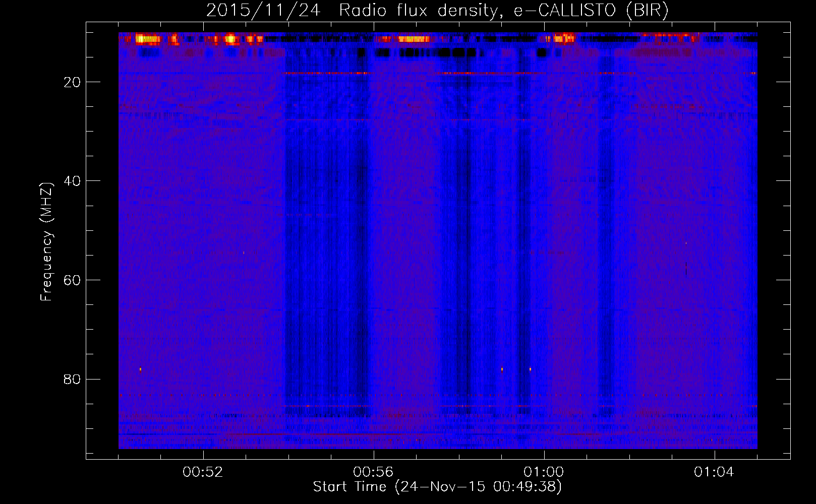Click the 40 frequency tick label
816x504 pixels.
[72, 181]
